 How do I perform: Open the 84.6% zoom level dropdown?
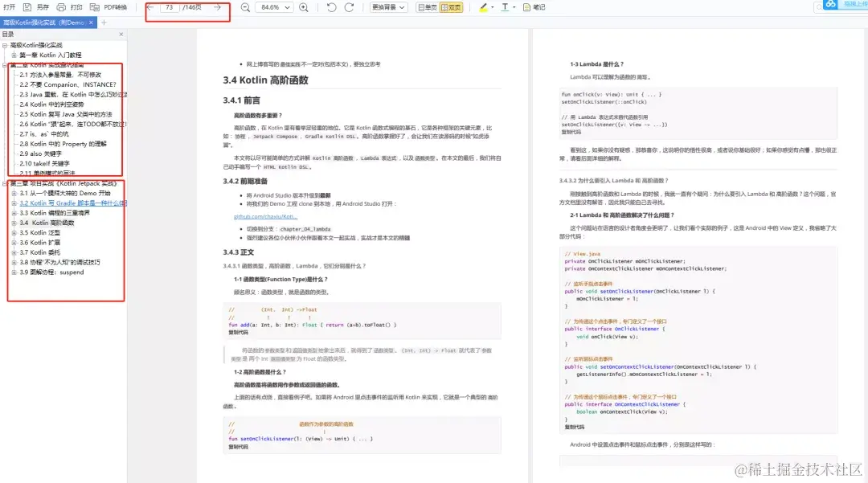click(274, 6)
